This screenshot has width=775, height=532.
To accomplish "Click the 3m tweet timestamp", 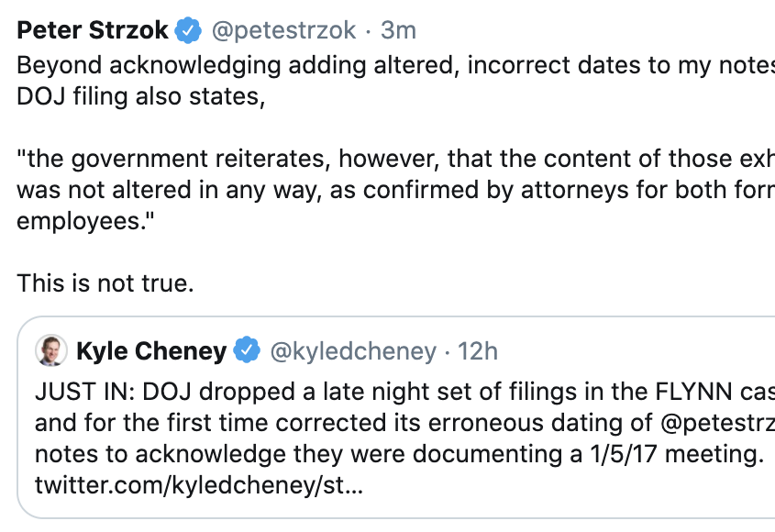I will 399,30.
